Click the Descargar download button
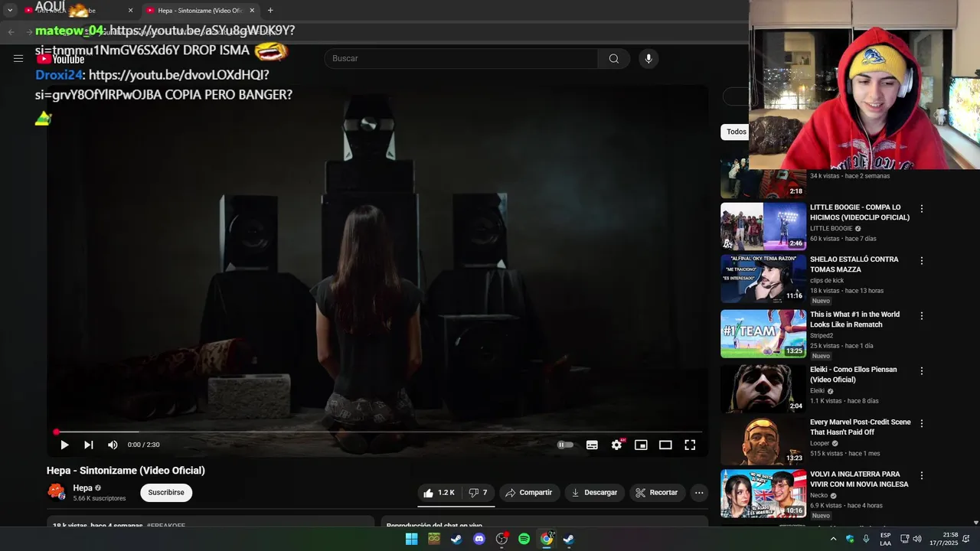Viewport: 980px width, 551px height. pyautogui.click(x=594, y=493)
